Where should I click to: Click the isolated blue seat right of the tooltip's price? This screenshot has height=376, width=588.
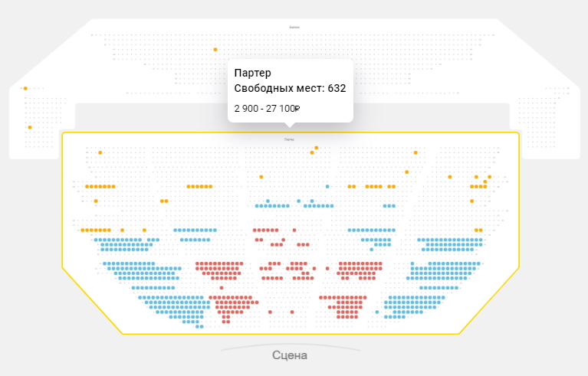coord(327,186)
